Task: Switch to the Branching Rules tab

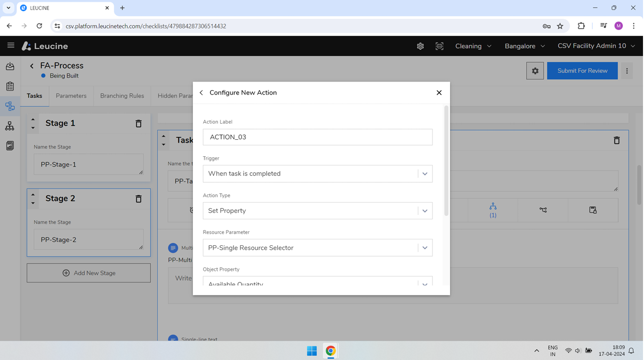Action: [122, 96]
